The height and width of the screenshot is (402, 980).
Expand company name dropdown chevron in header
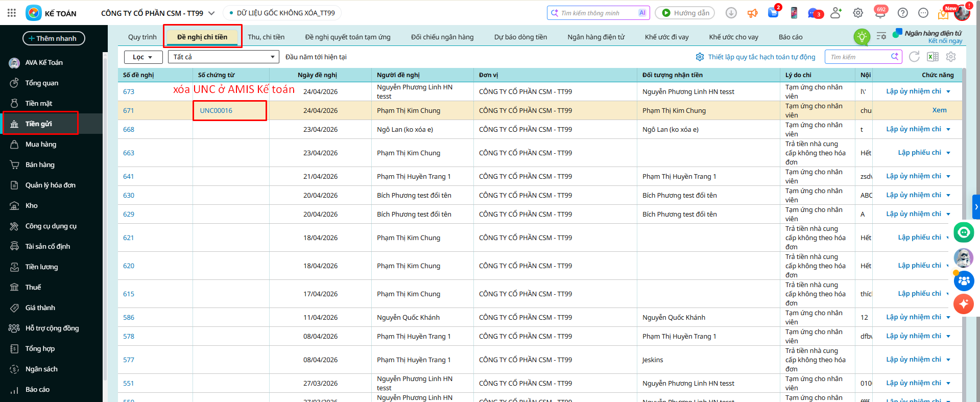211,13
